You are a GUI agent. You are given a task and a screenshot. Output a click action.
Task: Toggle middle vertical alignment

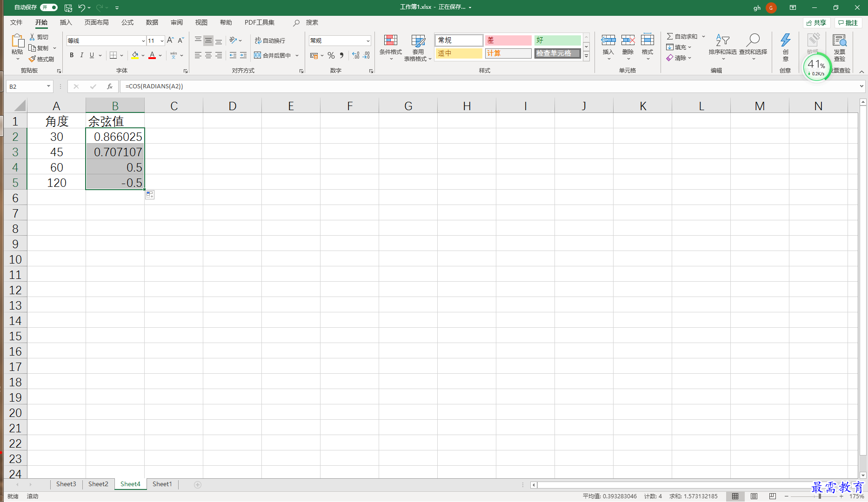click(208, 41)
